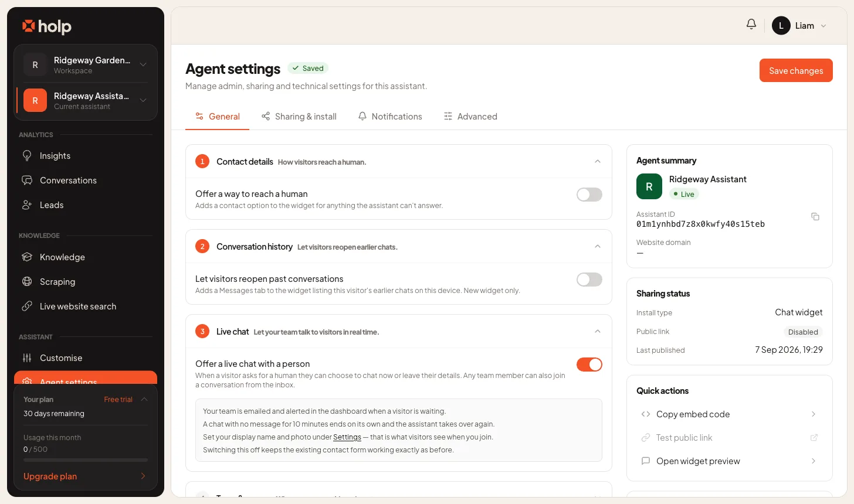Open the Liam account dropdown
This screenshot has width=854, height=504.
[823, 26]
